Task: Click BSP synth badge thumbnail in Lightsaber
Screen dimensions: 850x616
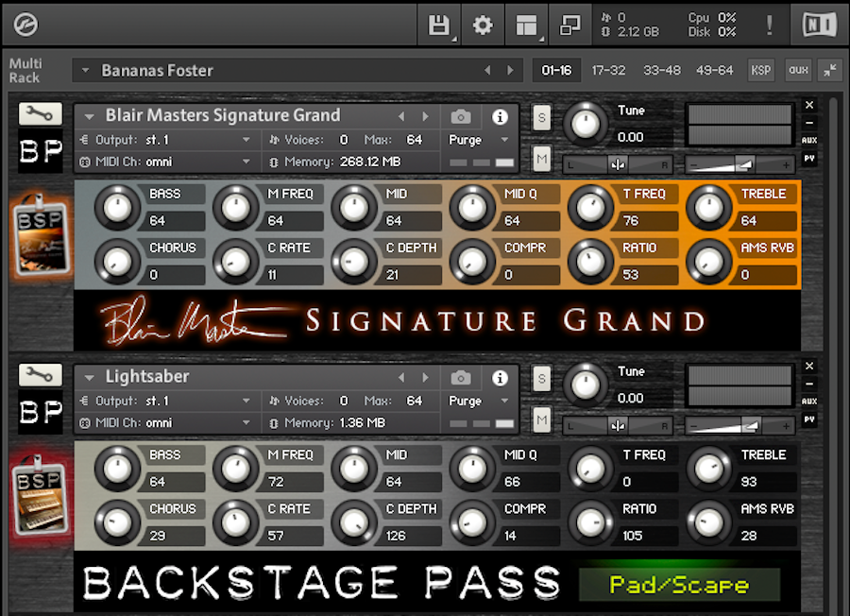Action: click(40, 496)
